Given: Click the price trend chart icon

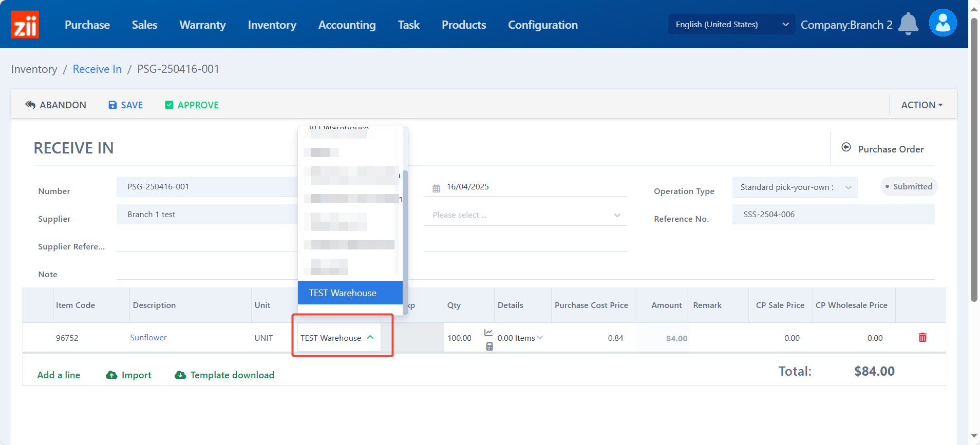Looking at the screenshot, I should pyautogui.click(x=488, y=333).
